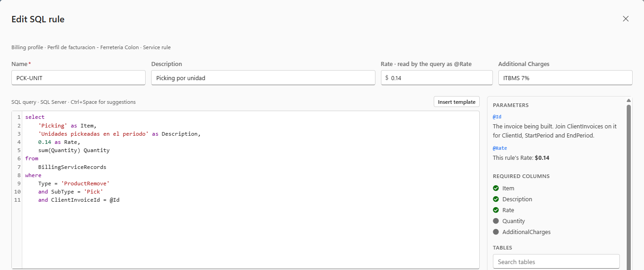Click 'Unidades pickeadas en el periodo' string in editor
The image size is (644, 270).
[93, 134]
